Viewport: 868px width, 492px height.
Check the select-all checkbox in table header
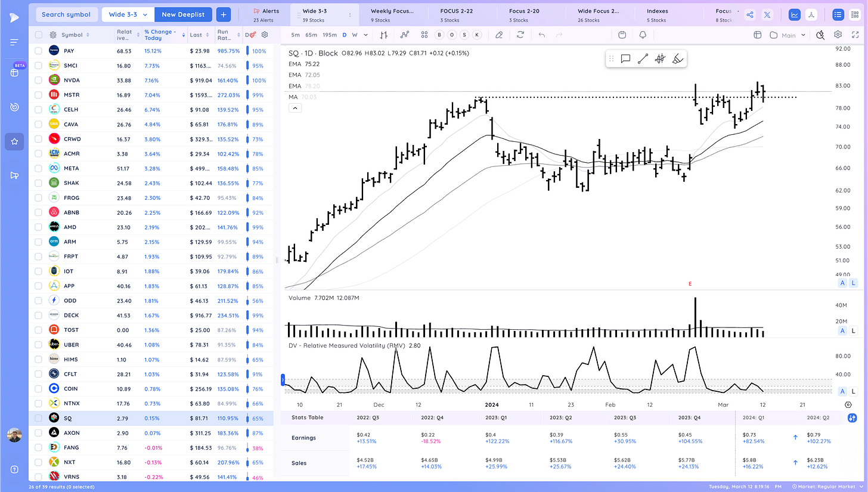39,35
